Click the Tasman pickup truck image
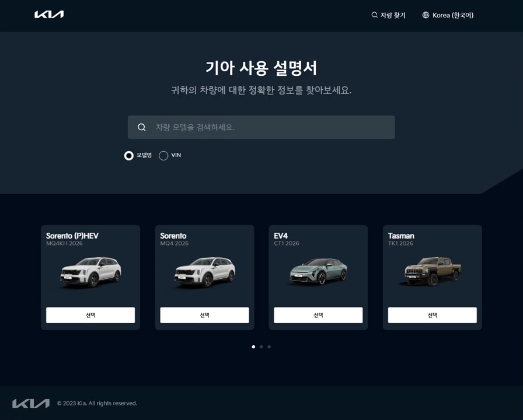The height and width of the screenshot is (420, 523). pos(432,272)
